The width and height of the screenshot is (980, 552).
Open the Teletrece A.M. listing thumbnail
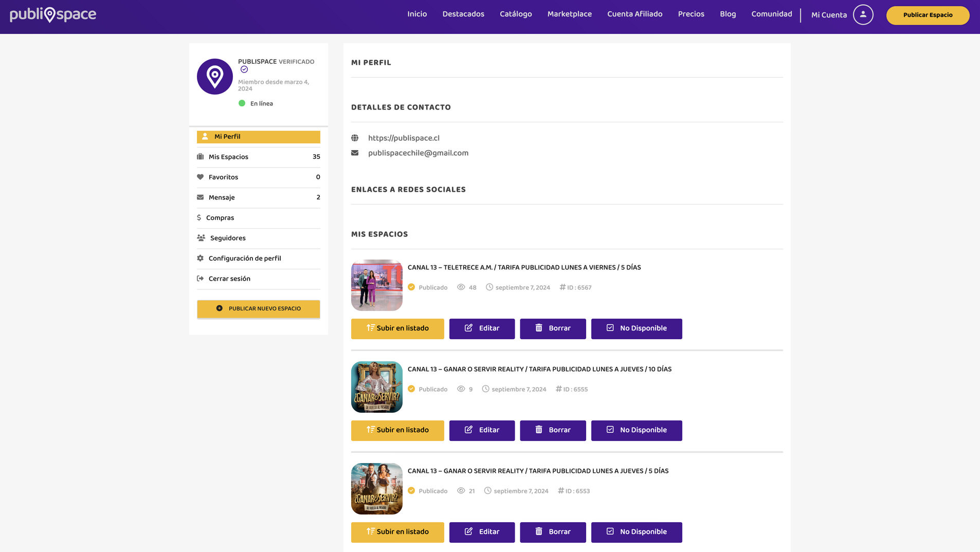coord(377,285)
